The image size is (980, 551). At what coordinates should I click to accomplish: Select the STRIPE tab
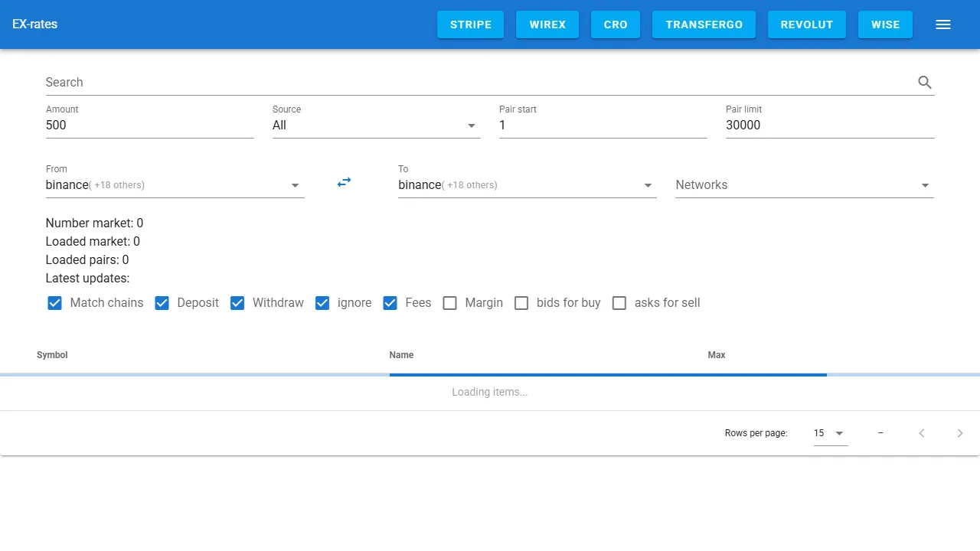pyautogui.click(x=470, y=24)
